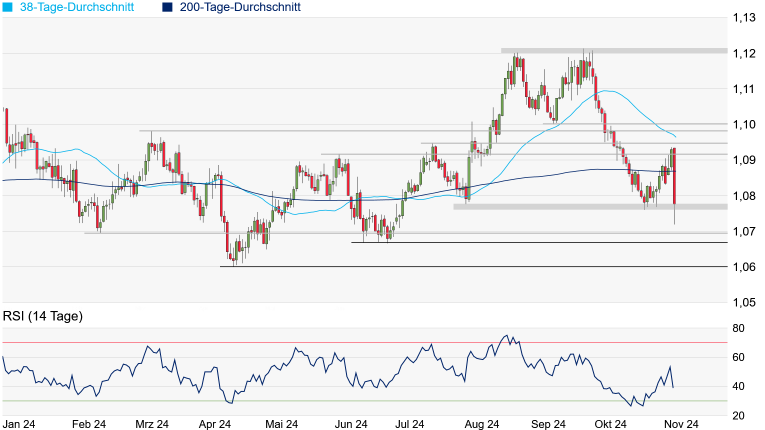Click the RSI 80 scale label
The image size is (765, 430).
(x=739, y=329)
